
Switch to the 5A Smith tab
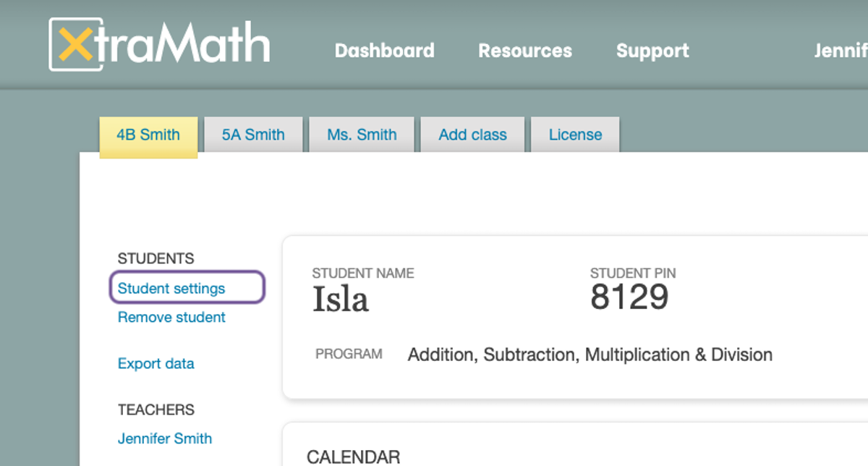[253, 135]
